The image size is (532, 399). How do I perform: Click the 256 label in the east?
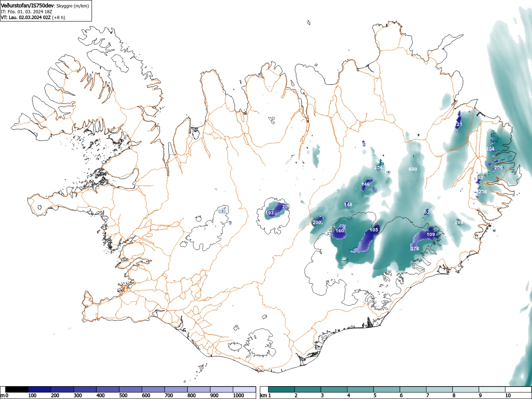tap(482, 192)
